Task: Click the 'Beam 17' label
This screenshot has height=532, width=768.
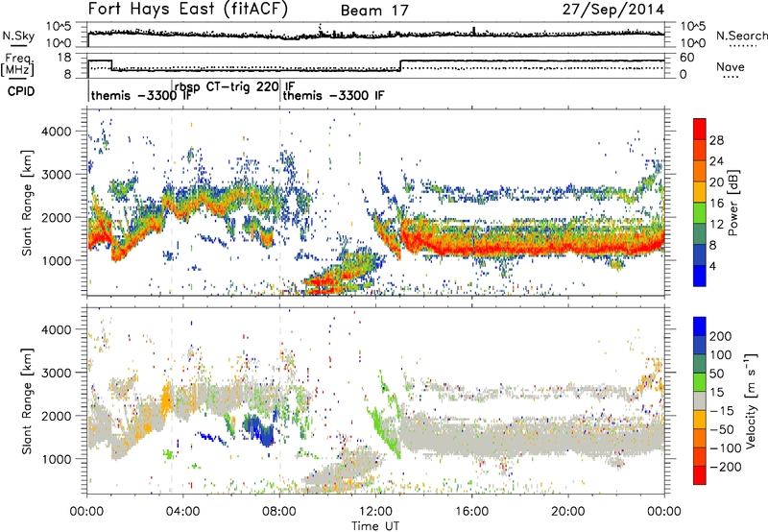Action: click(x=374, y=11)
